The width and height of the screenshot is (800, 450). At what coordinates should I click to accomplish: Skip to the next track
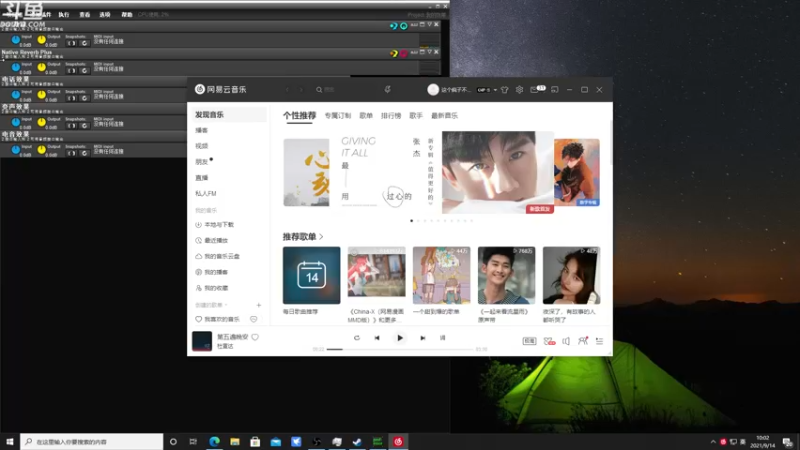[422, 338]
